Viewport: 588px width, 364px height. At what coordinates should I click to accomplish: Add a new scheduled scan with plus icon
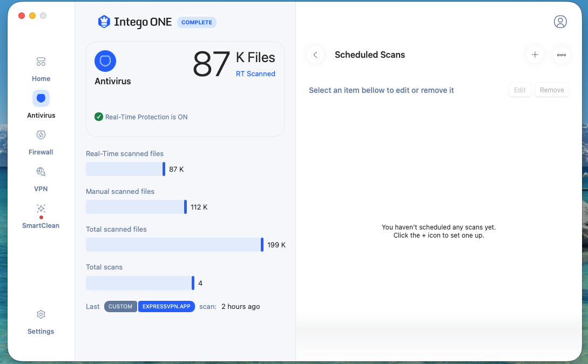tap(535, 55)
